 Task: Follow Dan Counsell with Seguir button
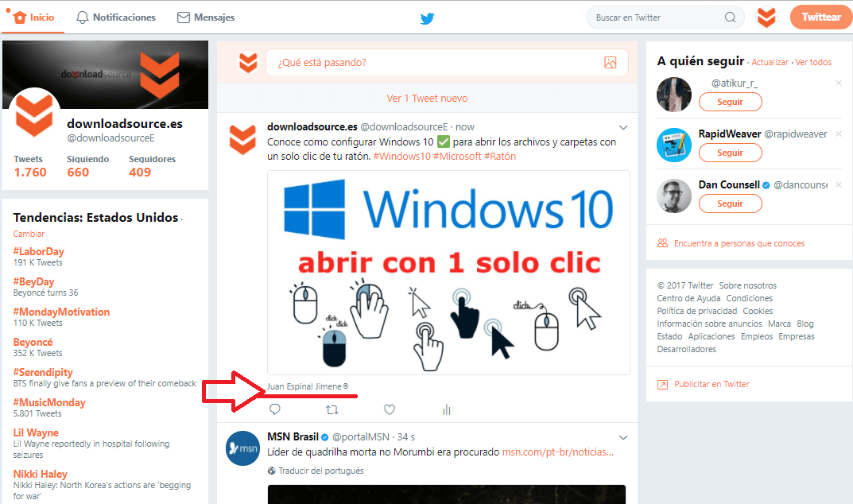coord(730,204)
